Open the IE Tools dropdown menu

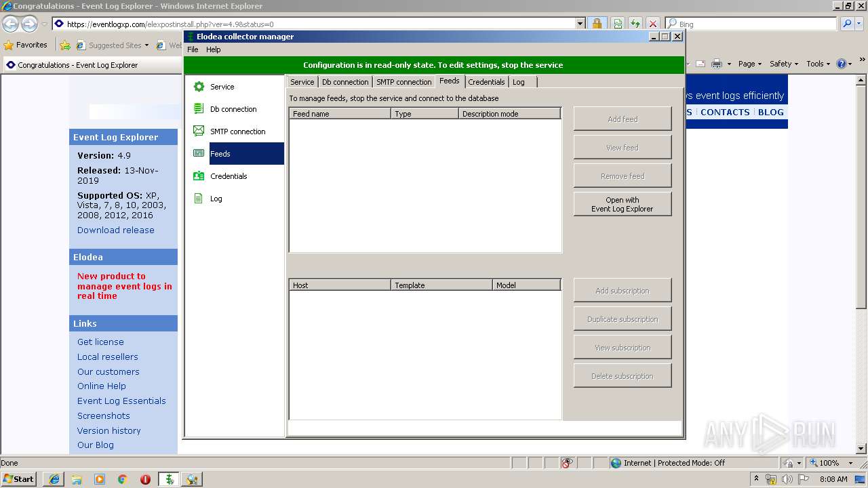point(818,64)
